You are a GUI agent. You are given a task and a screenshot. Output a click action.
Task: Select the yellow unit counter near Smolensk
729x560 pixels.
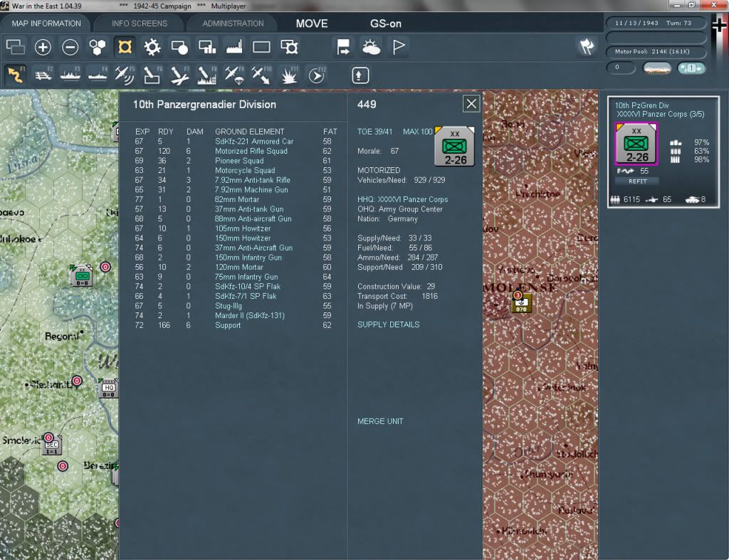pos(521,303)
